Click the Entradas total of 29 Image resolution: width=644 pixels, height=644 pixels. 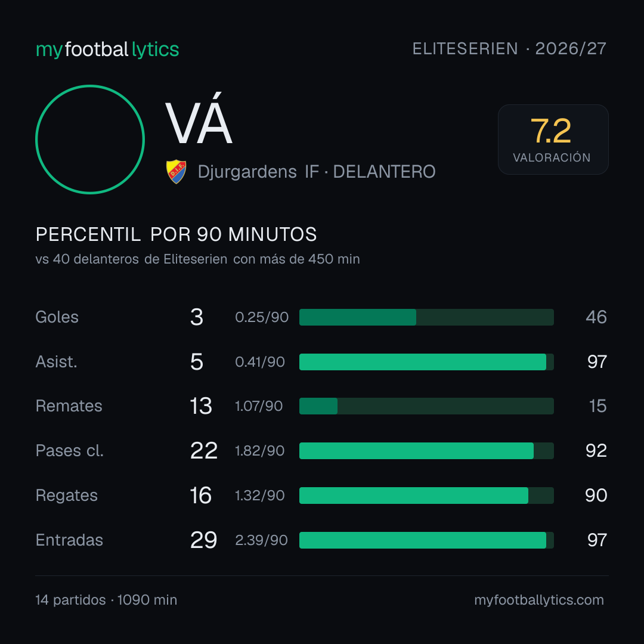coord(204,540)
